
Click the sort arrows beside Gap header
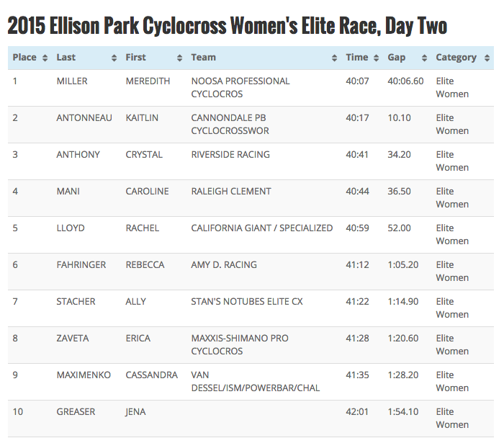pyautogui.click(x=424, y=58)
